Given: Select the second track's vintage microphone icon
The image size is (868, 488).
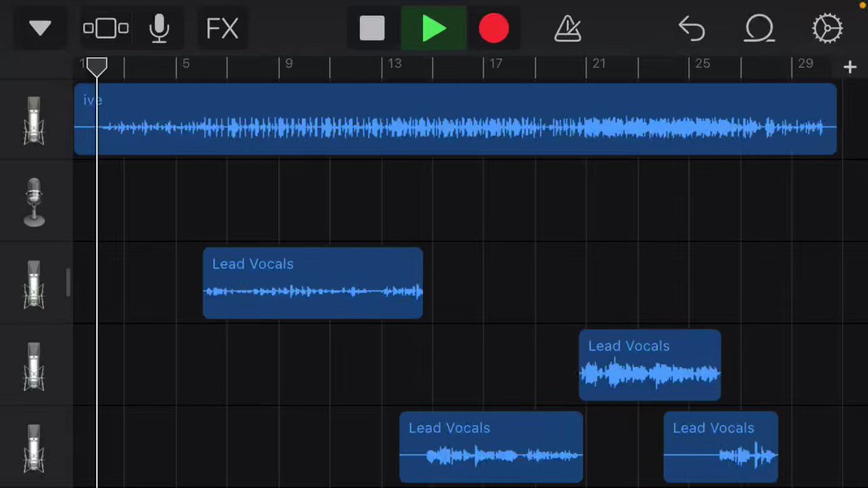Looking at the screenshot, I should tap(34, 202).
